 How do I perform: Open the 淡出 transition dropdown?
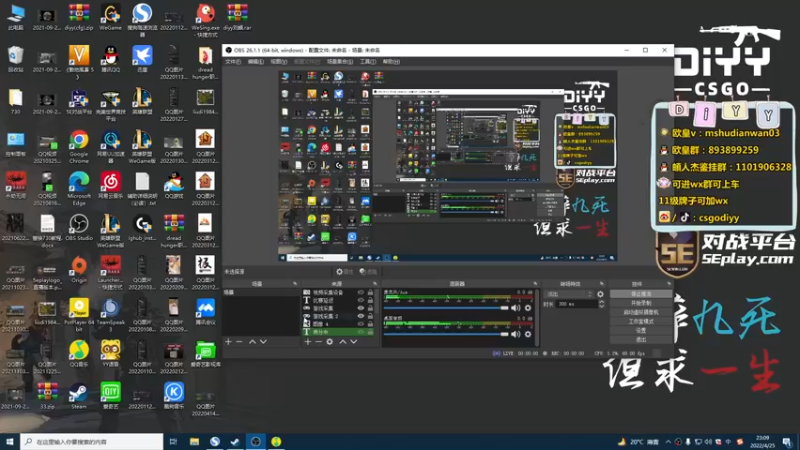tap(569, 294)
